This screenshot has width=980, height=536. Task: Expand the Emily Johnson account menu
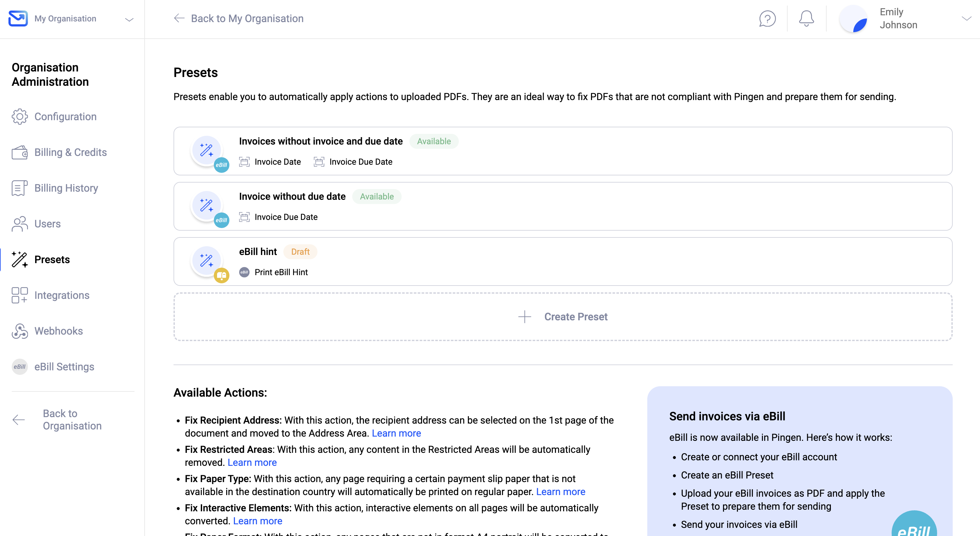pyautogui.click(x=966, y=19)
